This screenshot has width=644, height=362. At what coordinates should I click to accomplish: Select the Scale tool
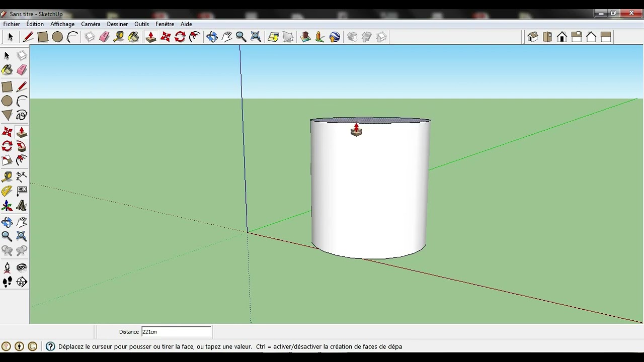point(7,160)
